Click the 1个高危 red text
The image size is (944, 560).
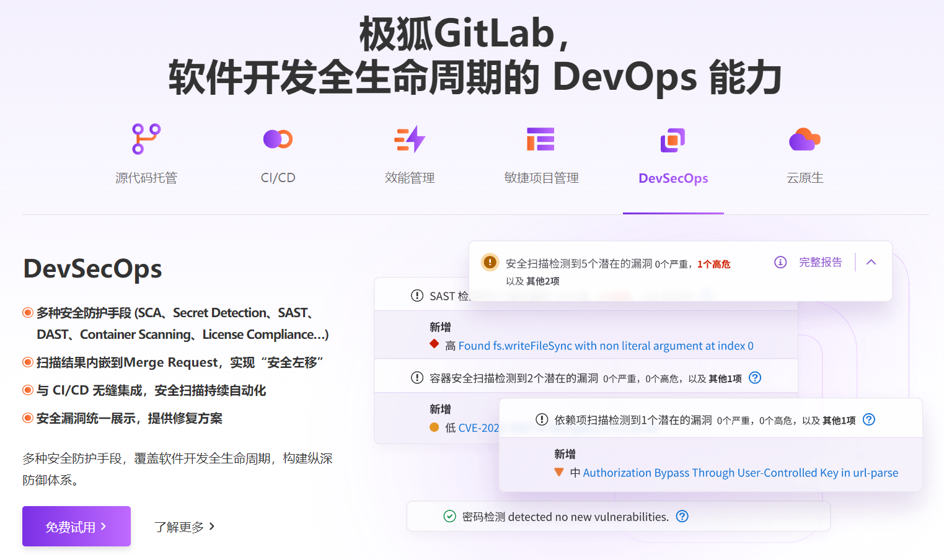point(714,265)
